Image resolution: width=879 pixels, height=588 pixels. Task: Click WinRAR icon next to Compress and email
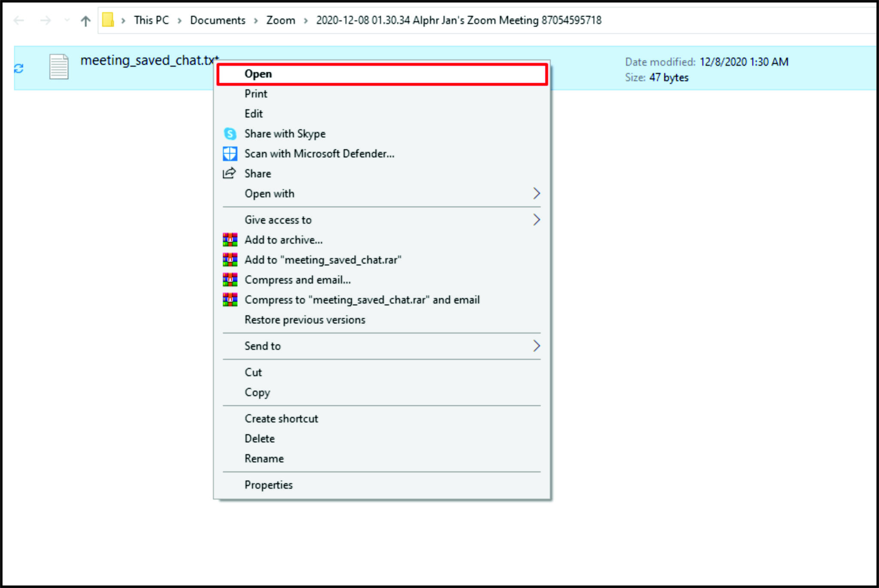click(x=230, y=279)
